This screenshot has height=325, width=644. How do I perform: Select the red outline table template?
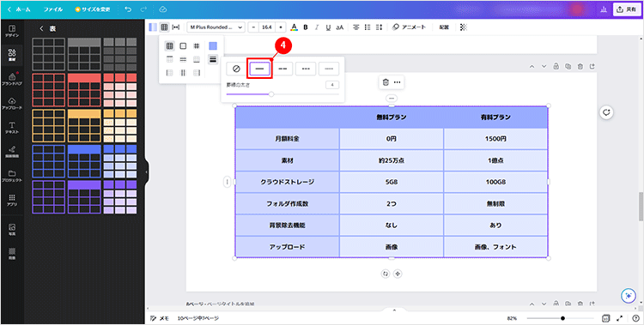tap(48, 90)
